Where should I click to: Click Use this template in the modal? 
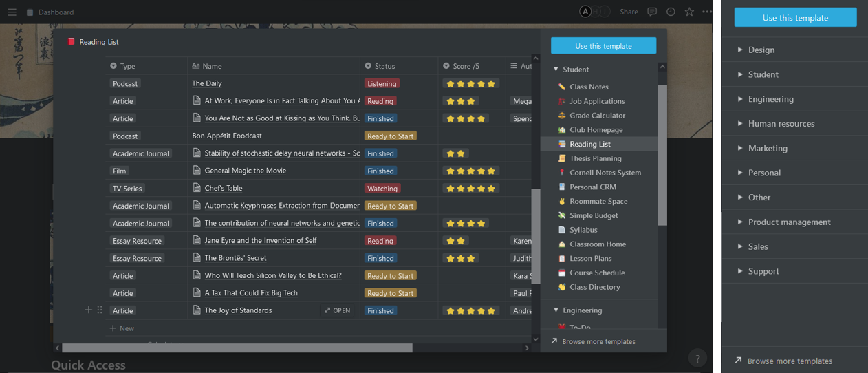(x=603, y=46)
